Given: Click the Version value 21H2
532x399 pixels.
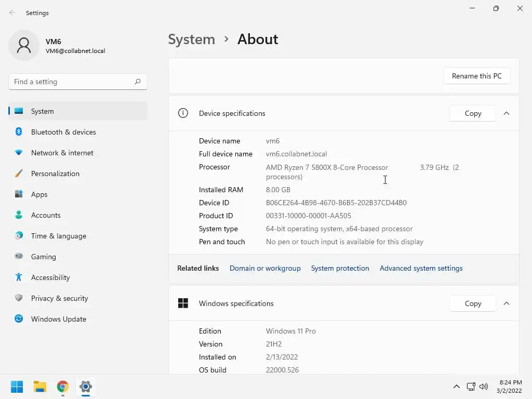Looking at the screenshot, I should click(274, 344).
